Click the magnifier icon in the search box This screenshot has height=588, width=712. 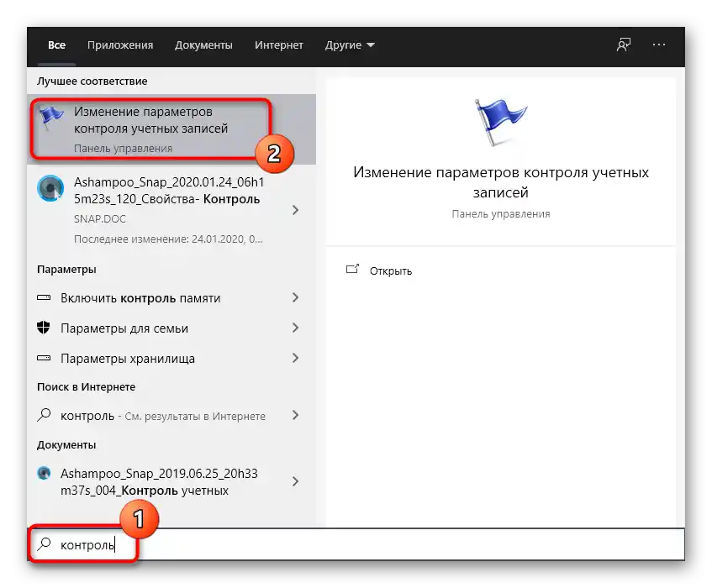point(44,543)
